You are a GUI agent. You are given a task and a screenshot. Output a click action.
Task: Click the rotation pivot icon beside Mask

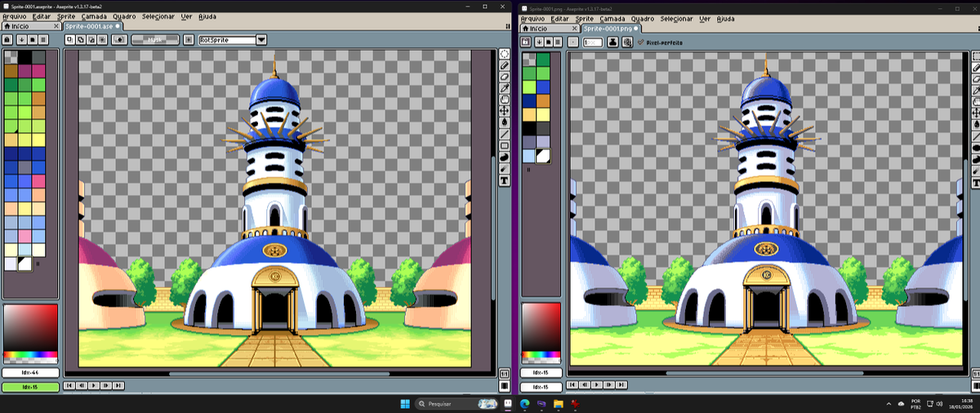tap(189, 39)
